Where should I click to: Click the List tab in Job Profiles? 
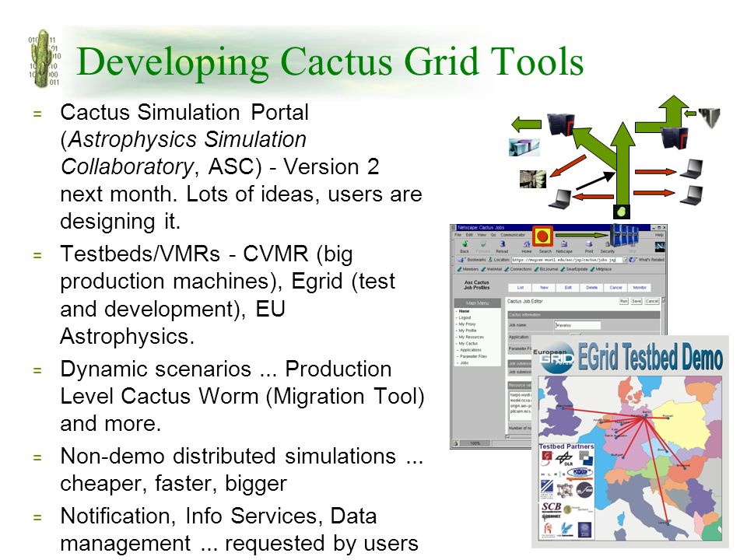[521, 288]
